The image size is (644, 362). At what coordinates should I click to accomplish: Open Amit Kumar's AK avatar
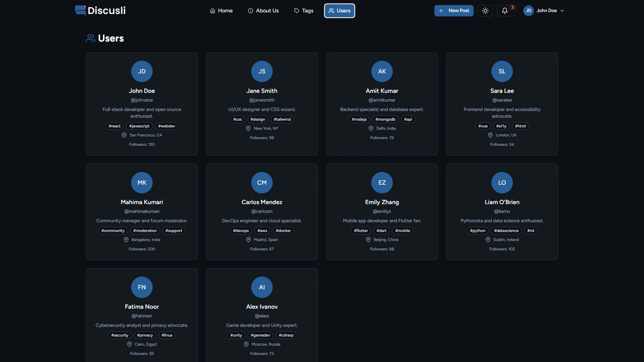click(382, 71)
